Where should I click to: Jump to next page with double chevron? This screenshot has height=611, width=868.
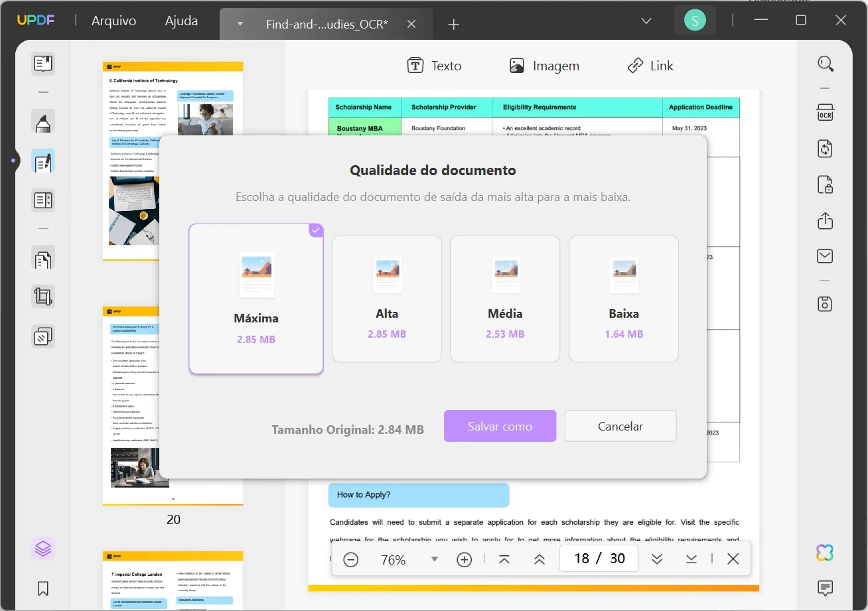pyautogui.click(x=657, y=559)
